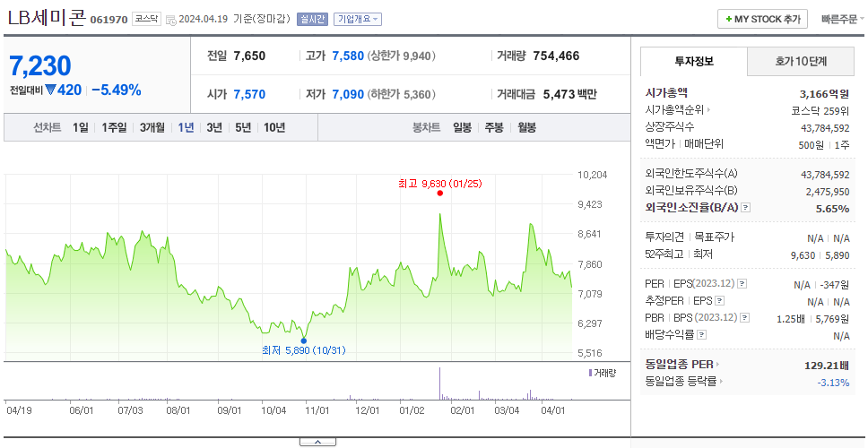The width and height of the screenshot is (868, 448).
Task: Show the 일봉 candlestick chart
Action: click(x=462, y=128)
